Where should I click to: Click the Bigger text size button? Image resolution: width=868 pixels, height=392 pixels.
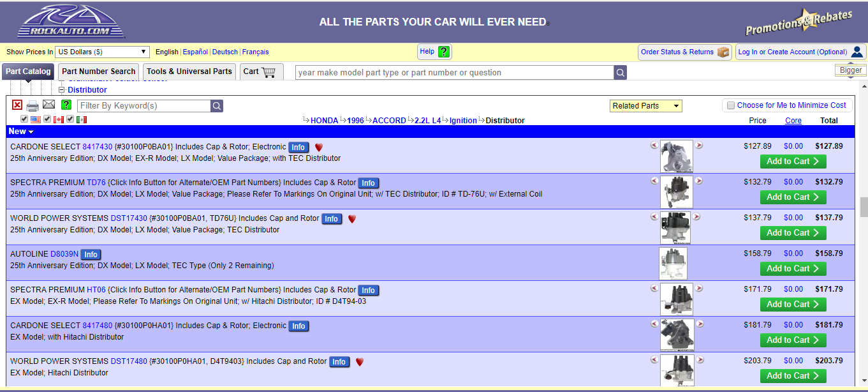tap(851, 70)
